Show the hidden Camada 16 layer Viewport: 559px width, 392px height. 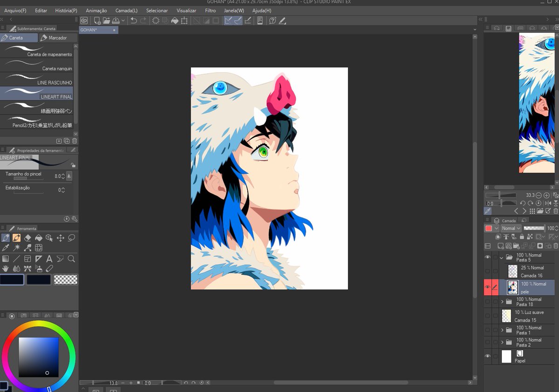click(488, 271)
